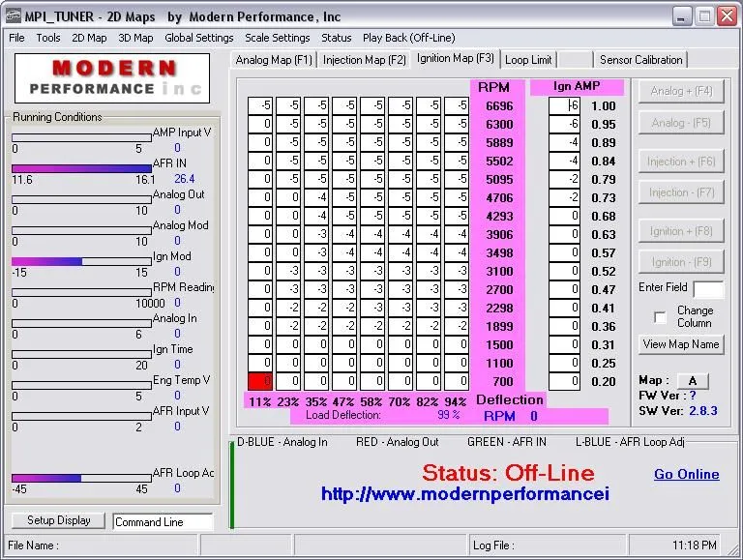Image resolution: width=743 pixels, height=560 pixels.
Task: Open the Tools menu
Action: 48,38
